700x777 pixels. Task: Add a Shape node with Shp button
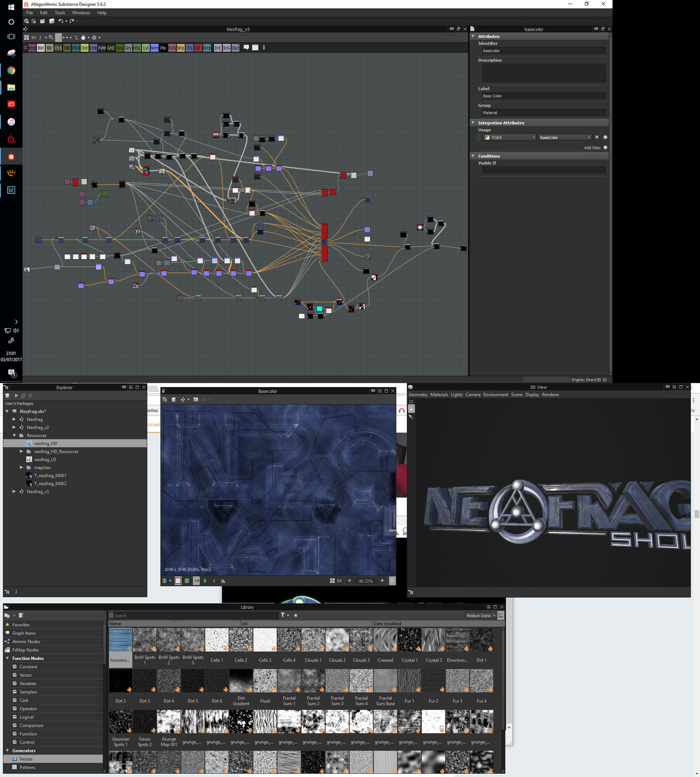click(x=181, y=48)
